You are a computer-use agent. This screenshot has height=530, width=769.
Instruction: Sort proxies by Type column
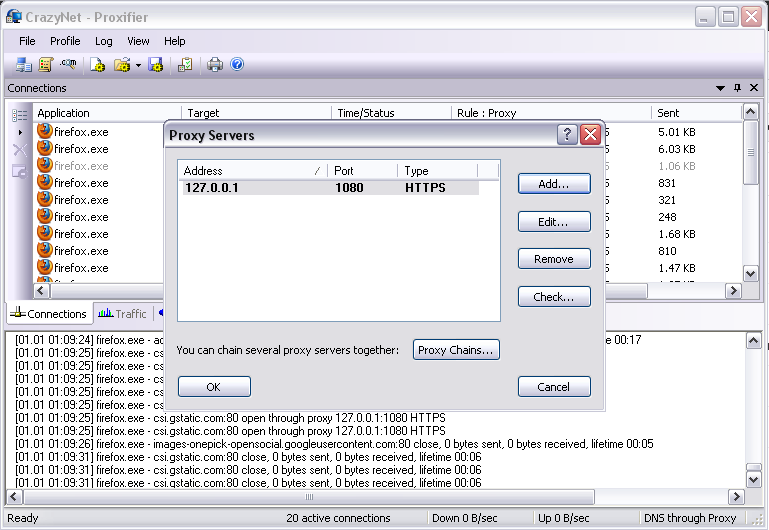pos(437,171)
